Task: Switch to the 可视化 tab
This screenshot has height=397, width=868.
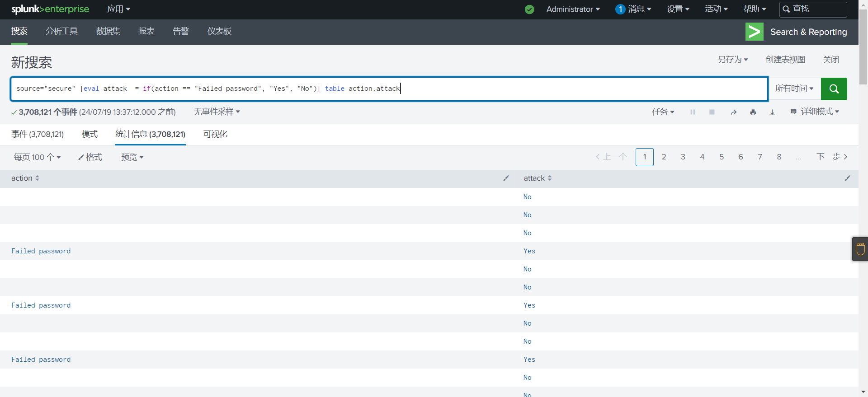Action: coord(215,134)
